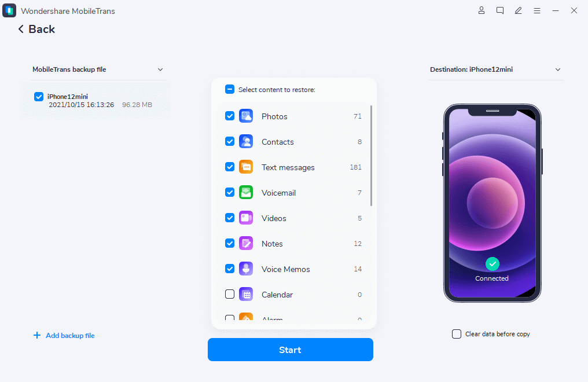Toggle the Select content to restore checkbox
The height and width of the screenshot is (382, 588).
pyautogui.click(x=230, y=90)
